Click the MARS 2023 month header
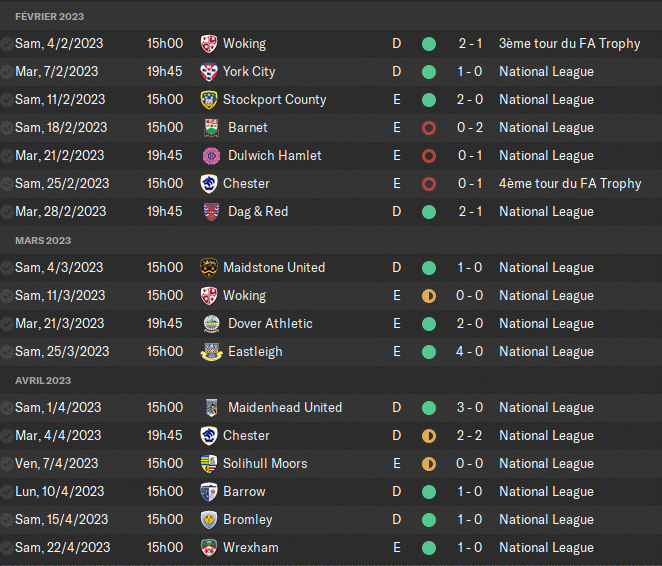Image resolution: width=662 pixels, height=566 pixels. (43, 241)
